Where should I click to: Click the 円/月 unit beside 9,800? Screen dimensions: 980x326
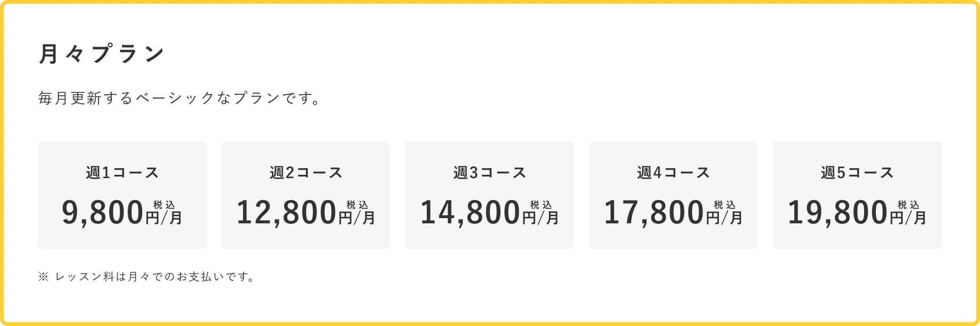pos(164,218)
